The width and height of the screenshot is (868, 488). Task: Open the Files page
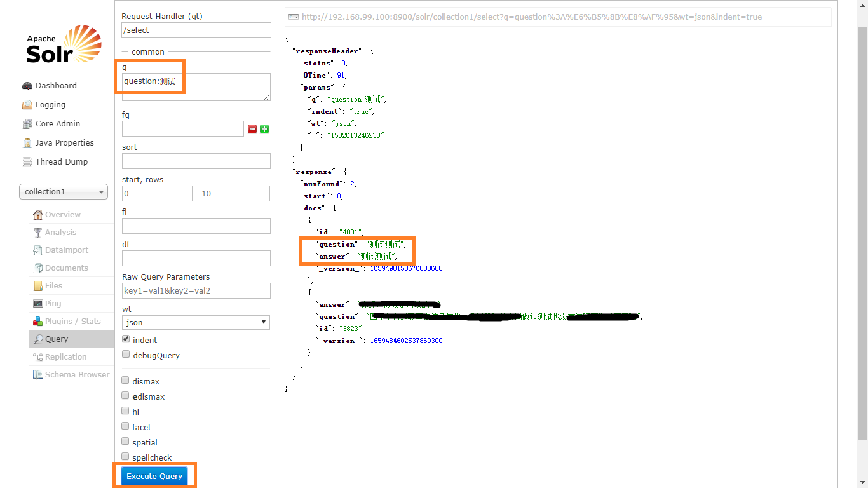[54, 286]
